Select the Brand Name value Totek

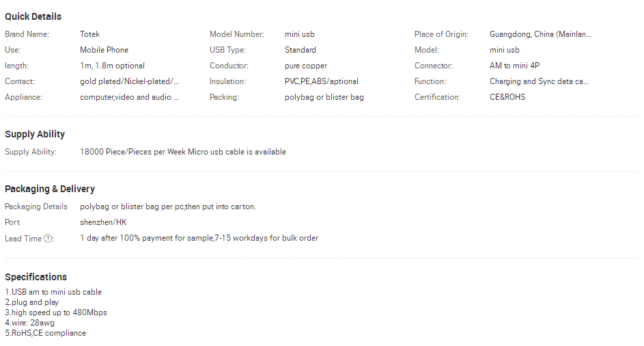pos(89,34)
